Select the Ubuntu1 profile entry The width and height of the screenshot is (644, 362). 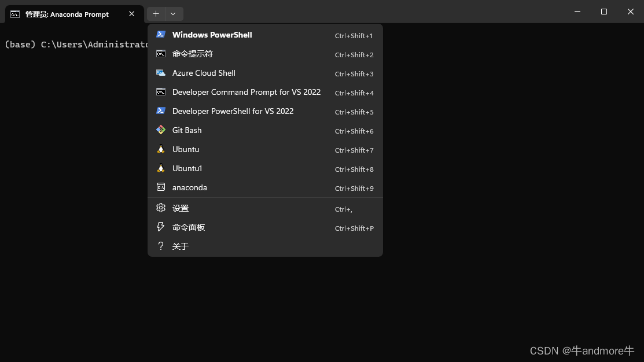265,168
